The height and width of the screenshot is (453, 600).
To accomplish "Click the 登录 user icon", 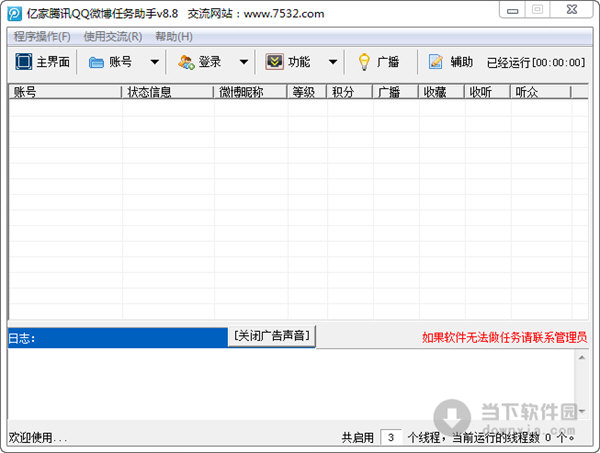I will pyautogui.click(x=186, y=62).
